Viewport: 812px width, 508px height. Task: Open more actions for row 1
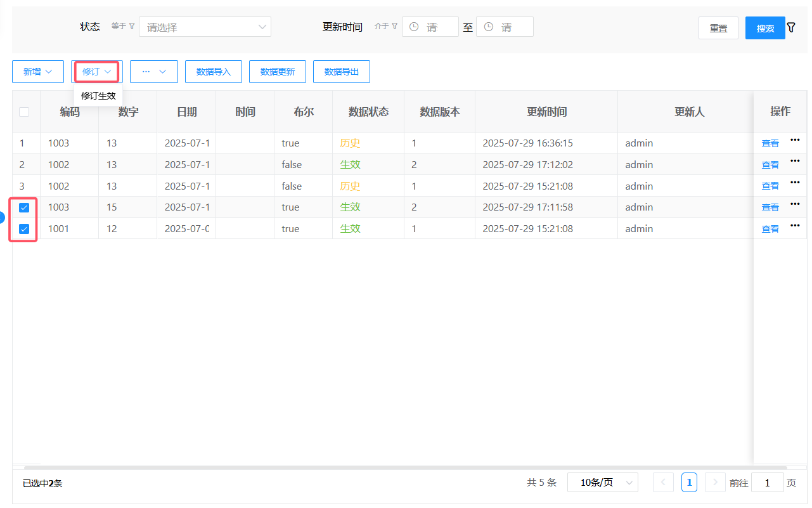[x=794, y=140]
